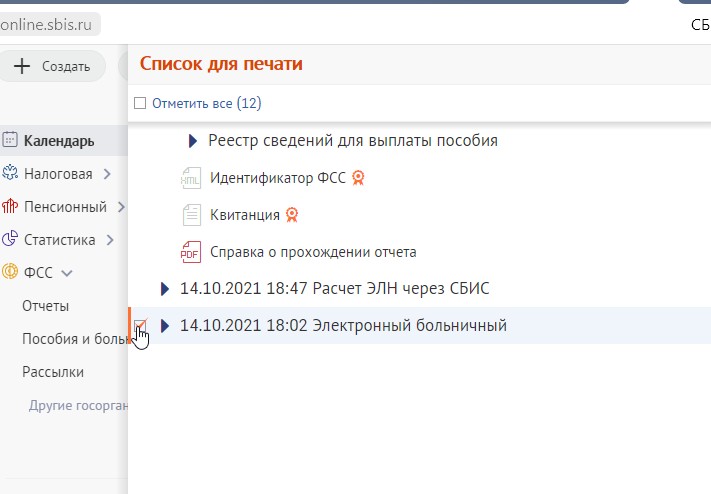Image resolution: width=711 pixels, height=494 pixels.
Task: Select Реестр сведений для выплаты пособия text
Action: (353, 141)
